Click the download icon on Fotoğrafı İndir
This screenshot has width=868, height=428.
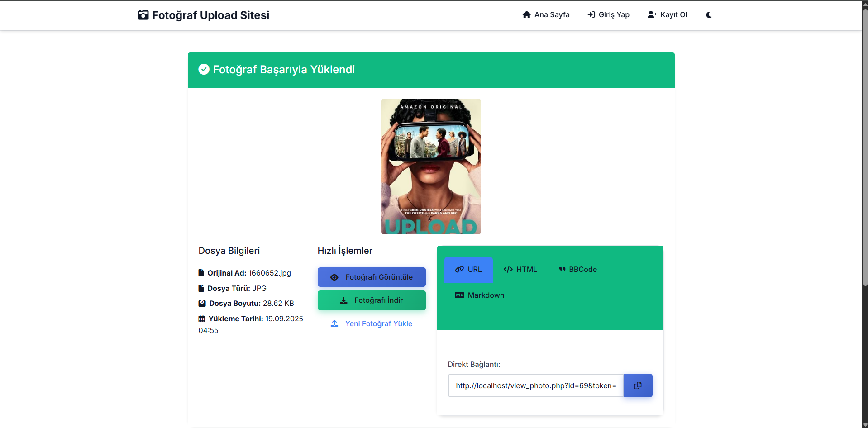tap(344, 300)
